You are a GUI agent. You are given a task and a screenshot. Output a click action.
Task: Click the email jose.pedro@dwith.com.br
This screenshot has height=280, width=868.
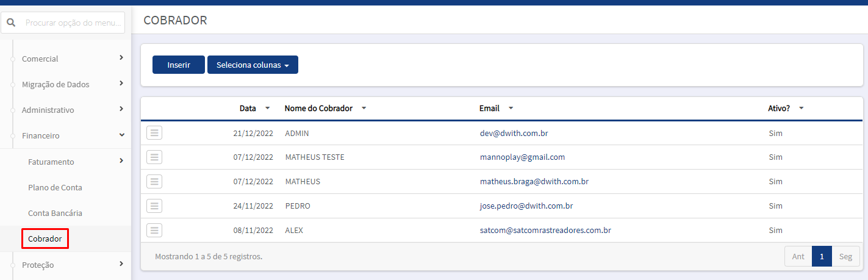[x=526, y=206]
